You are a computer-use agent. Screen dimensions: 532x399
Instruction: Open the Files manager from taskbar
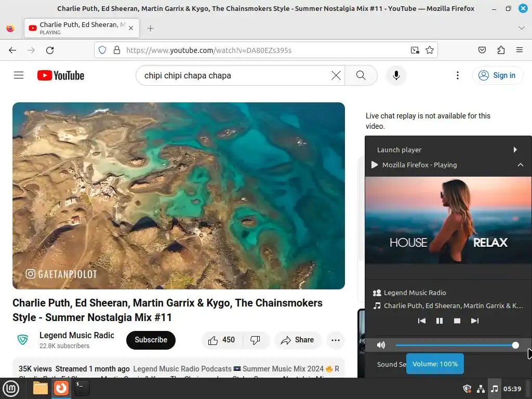click(x=41, y=389)
